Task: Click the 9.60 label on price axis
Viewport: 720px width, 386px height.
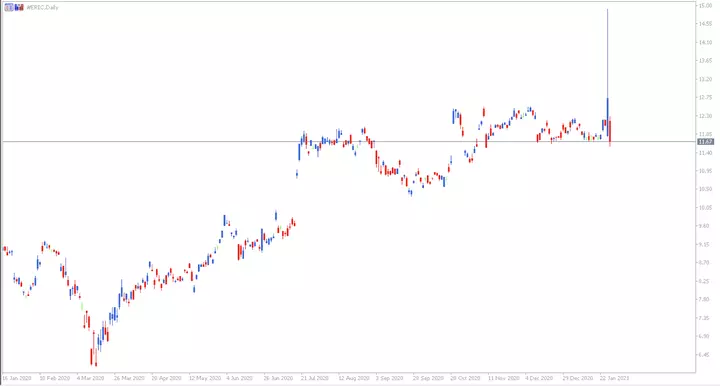Action: pyautogui.click(x=705, y=226)
